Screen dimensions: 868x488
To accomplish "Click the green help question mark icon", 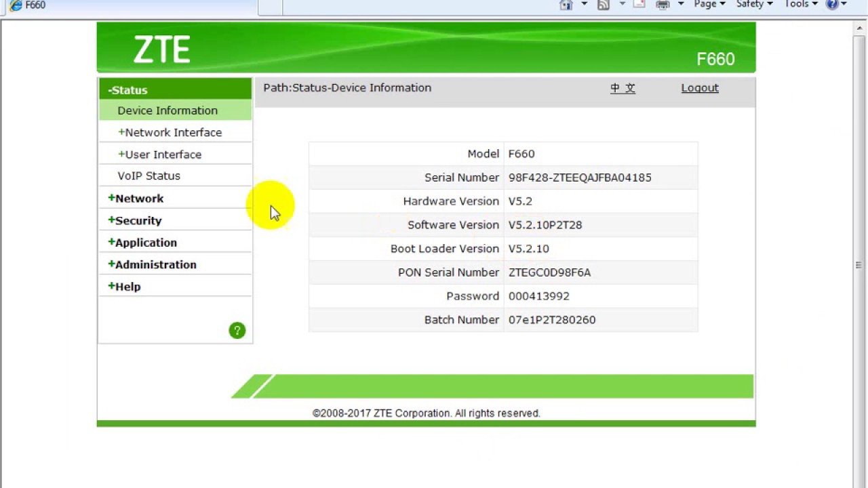I will 237,331.
